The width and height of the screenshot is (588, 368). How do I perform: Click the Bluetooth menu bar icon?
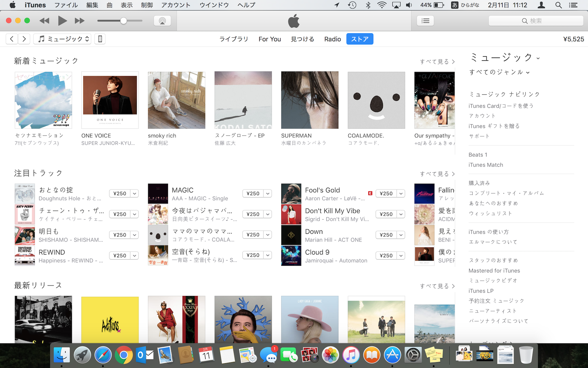[x=368, y=5]
